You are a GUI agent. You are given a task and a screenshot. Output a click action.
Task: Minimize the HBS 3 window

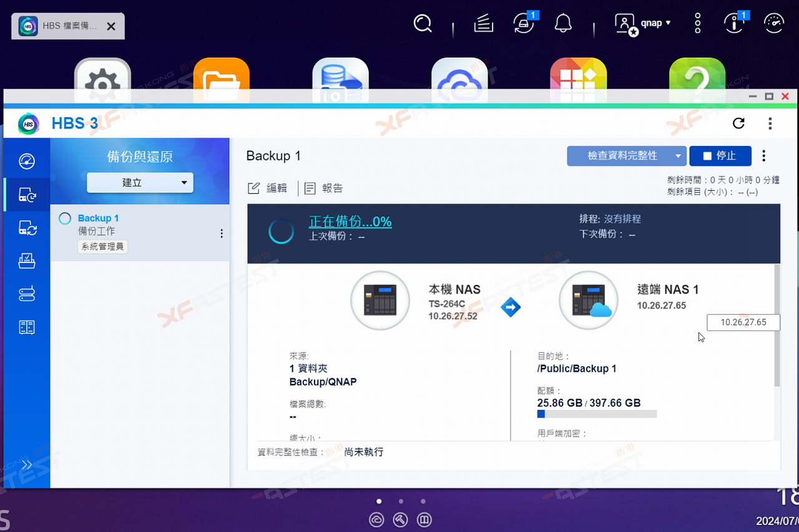753,97
